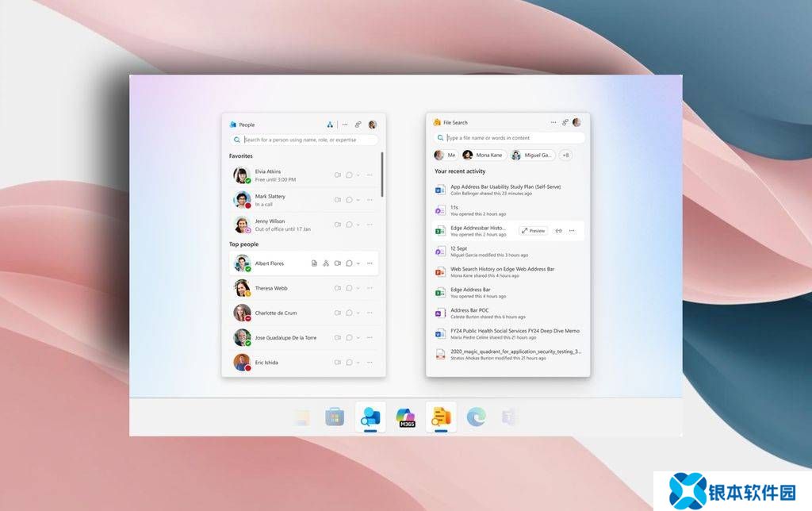
Task: Open more options for Mark Slattery
Action: coord(370,200)
